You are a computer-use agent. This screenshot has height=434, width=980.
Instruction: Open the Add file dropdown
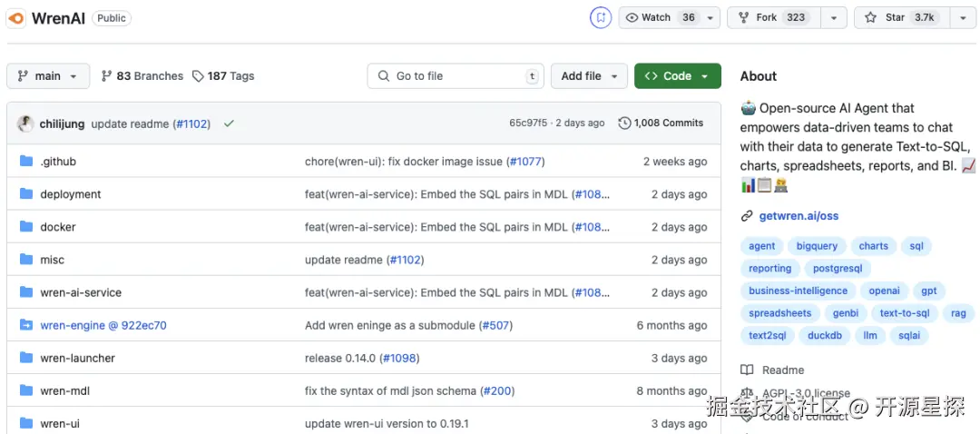(590, 76)
